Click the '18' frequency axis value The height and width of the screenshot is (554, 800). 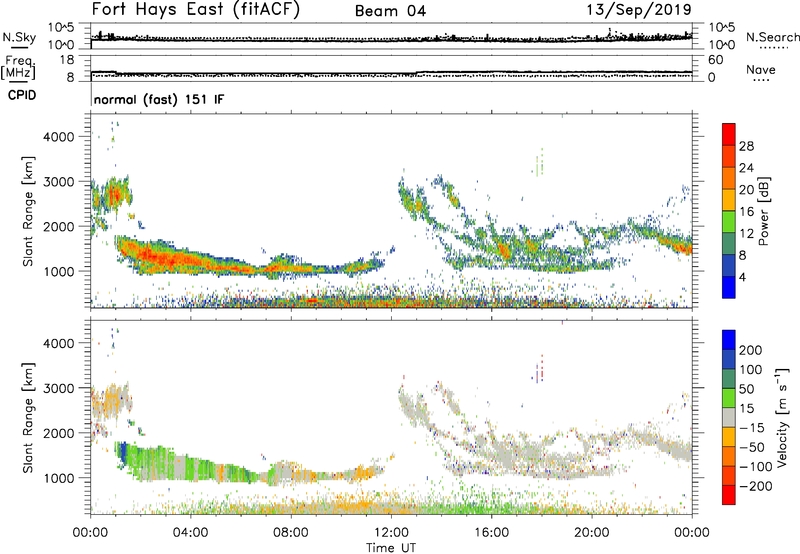point(67,60)
